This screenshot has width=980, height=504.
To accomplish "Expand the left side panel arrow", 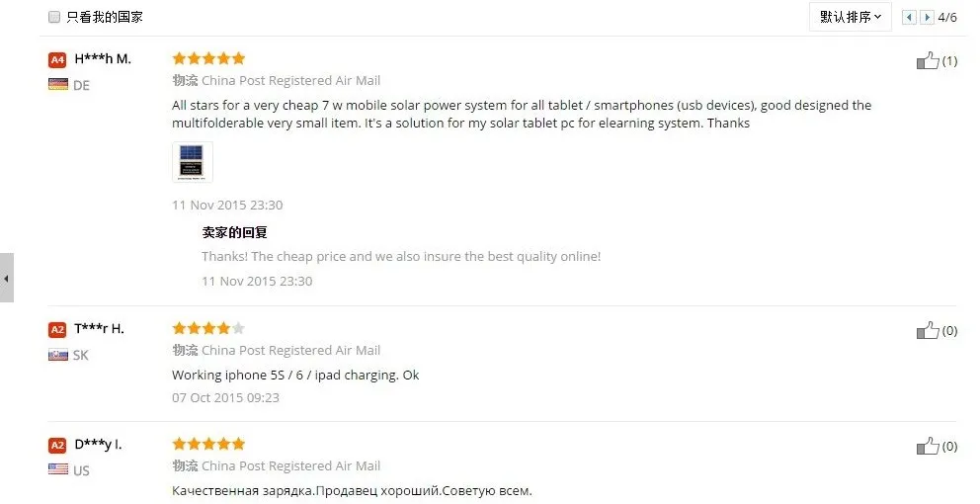I will coord(6,279).
